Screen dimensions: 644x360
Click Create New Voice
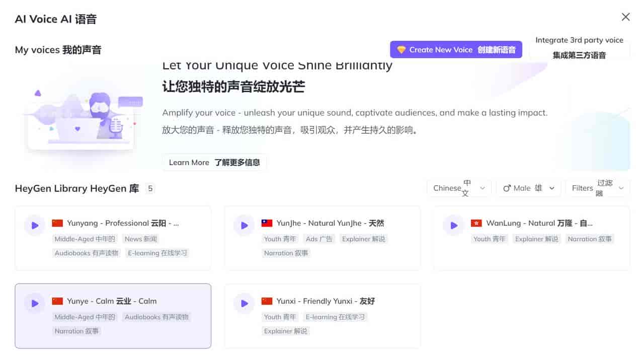pos(455,49)
